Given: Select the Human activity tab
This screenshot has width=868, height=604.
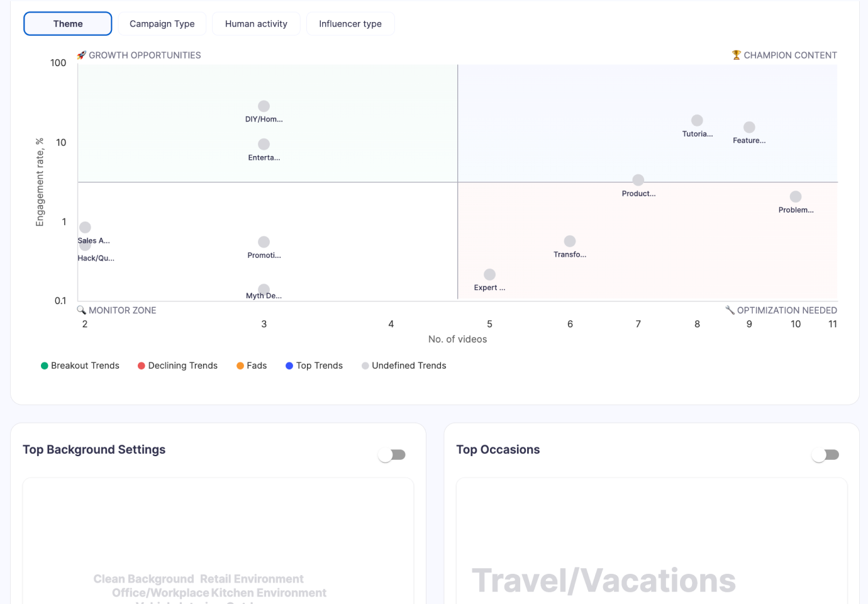Looking at the screenshot, I should (x=256, y=24).
